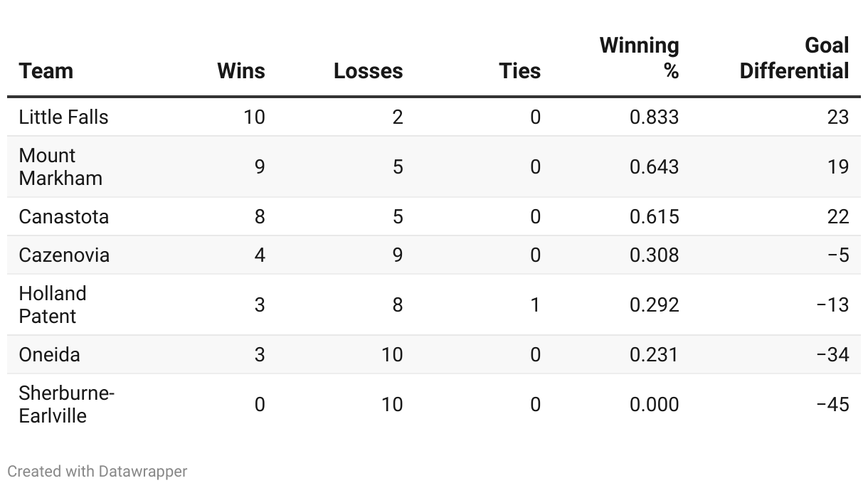Click the Team column header
868x488 pixels.
[46, 71]
